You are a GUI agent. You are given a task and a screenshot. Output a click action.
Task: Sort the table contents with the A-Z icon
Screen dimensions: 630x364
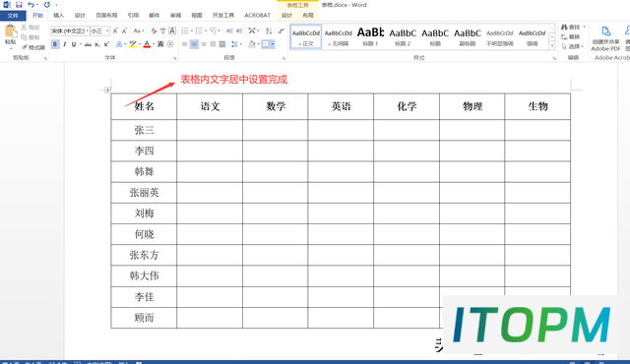pyautogui.click(x=269, y=30)
